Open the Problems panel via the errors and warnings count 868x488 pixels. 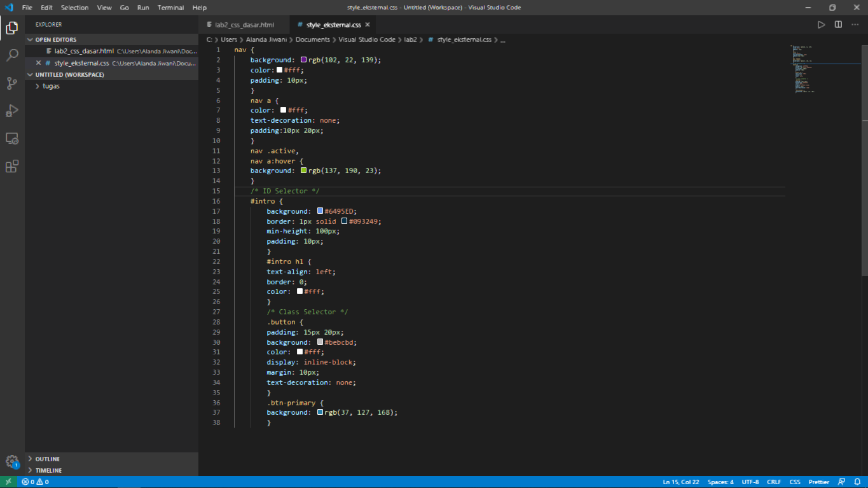[x=35, y=482]
